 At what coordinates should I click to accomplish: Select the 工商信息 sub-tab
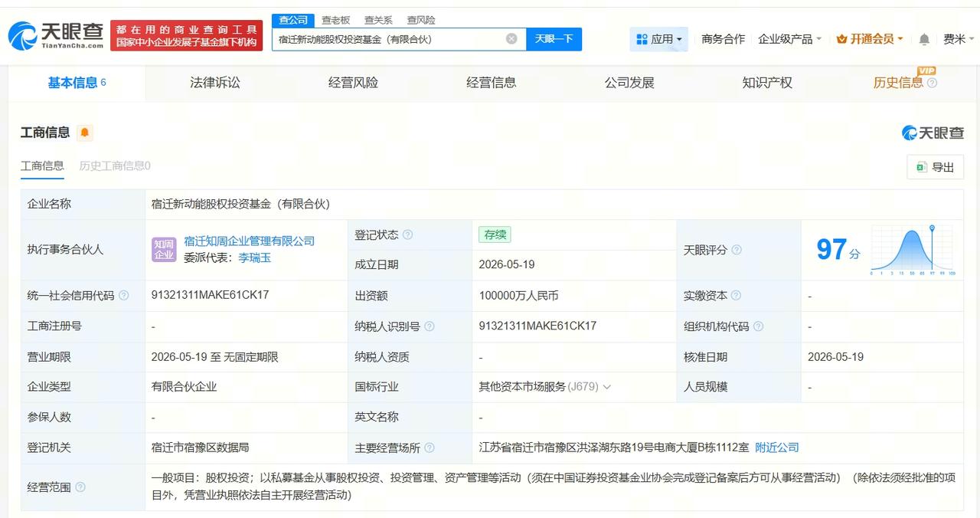[x=42, y=166]
